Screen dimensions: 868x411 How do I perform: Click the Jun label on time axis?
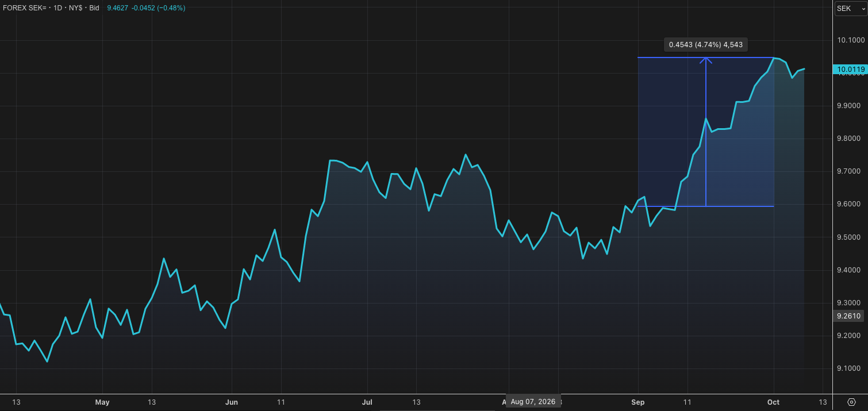tap(231, 402)
